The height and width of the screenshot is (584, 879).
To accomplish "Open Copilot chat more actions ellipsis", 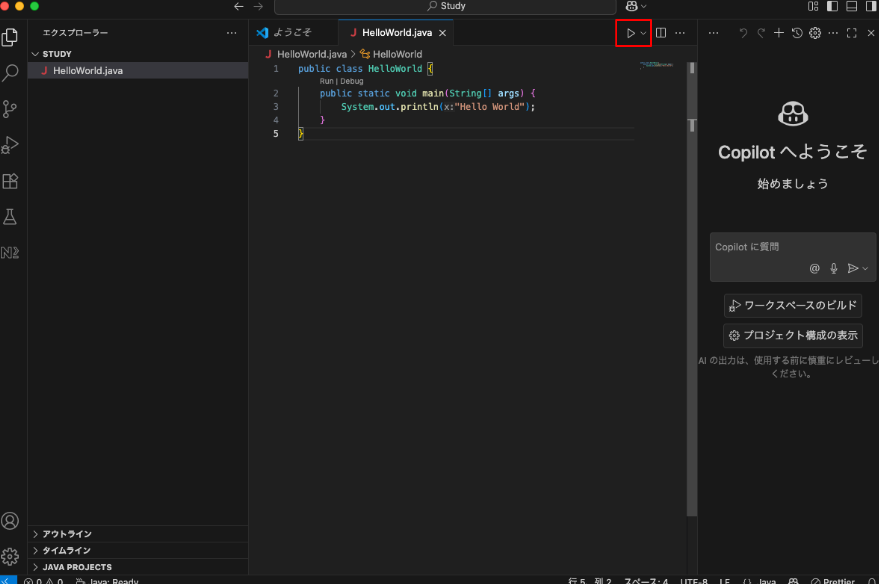I will (833, 33).
